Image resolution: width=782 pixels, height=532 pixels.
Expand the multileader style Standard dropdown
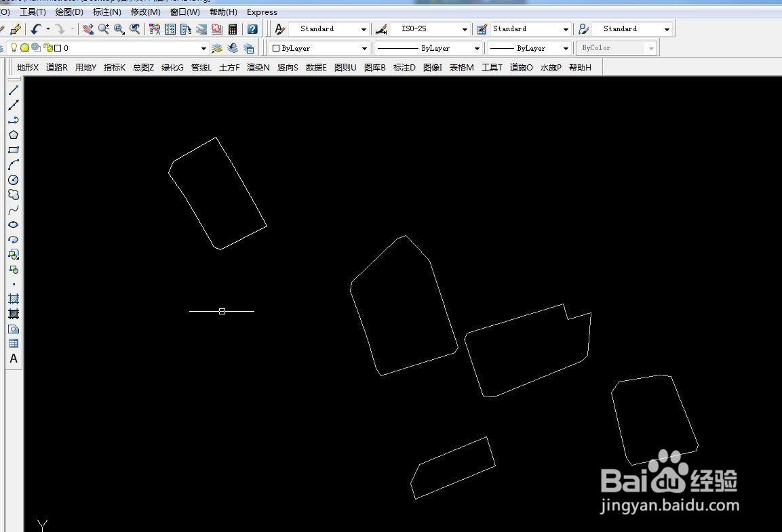[667, 29]
